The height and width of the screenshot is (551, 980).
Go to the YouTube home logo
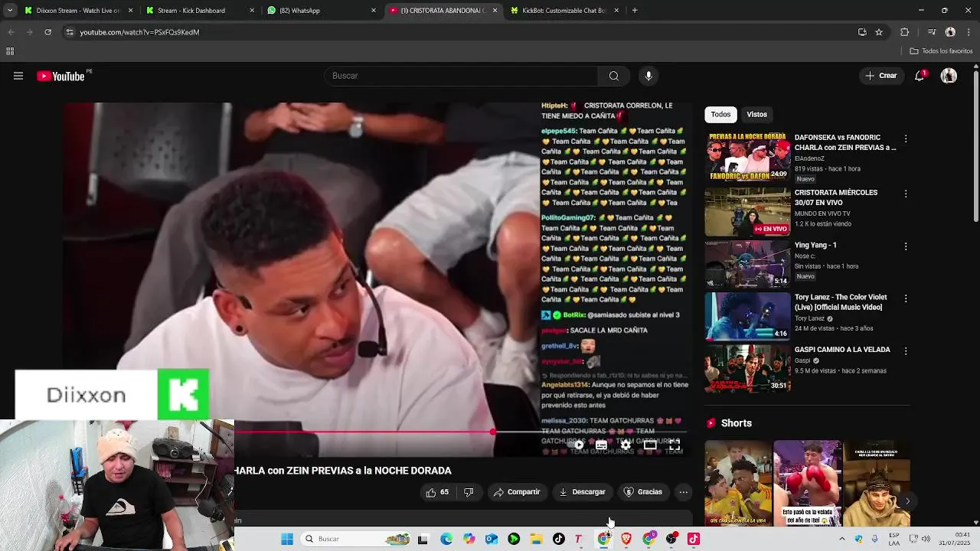[60, 76]
